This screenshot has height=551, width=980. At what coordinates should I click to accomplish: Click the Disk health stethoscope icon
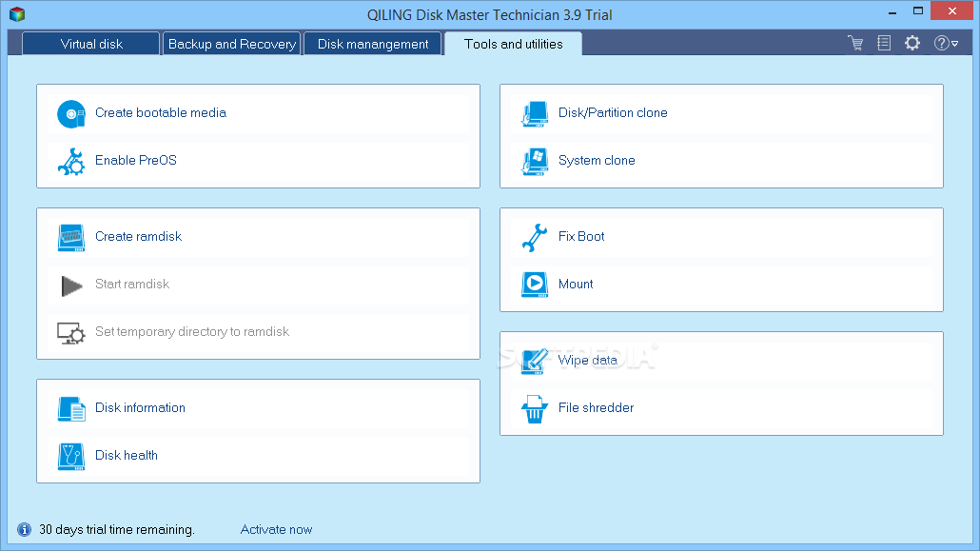click(71, 457)
